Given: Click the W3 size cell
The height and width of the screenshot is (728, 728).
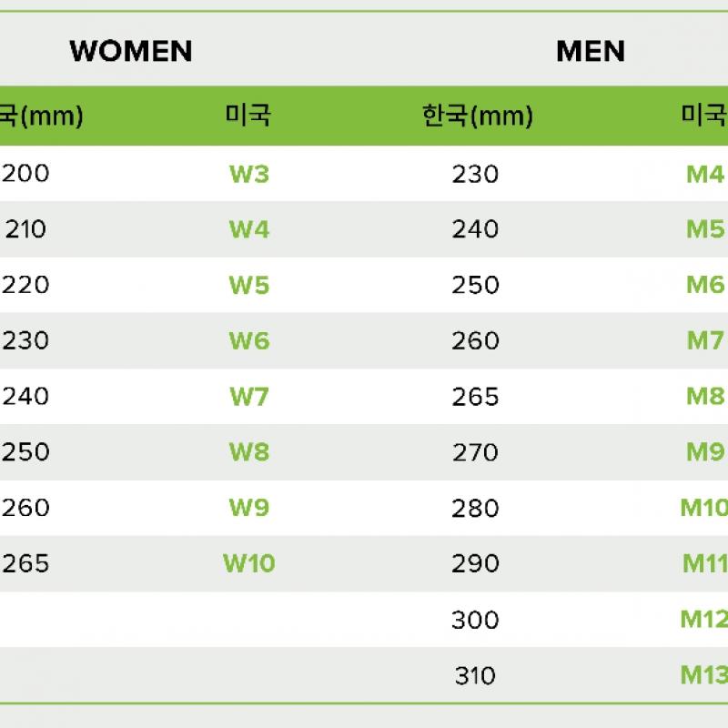Looking at the screenshot, I should (248, 174).
